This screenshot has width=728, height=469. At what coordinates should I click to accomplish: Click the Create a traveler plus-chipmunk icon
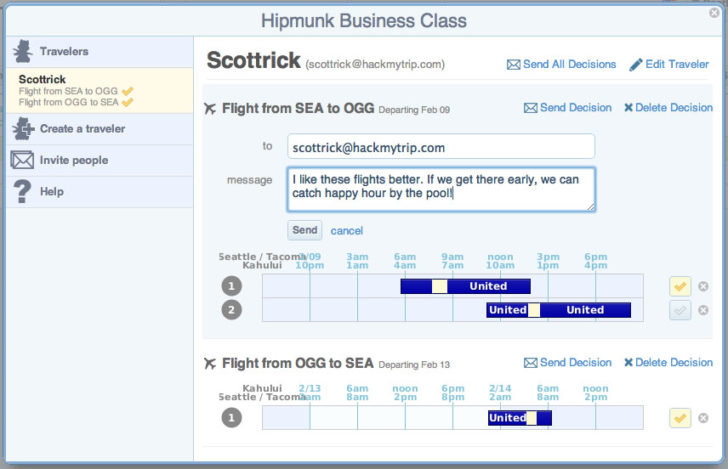[x=23, y=129]
